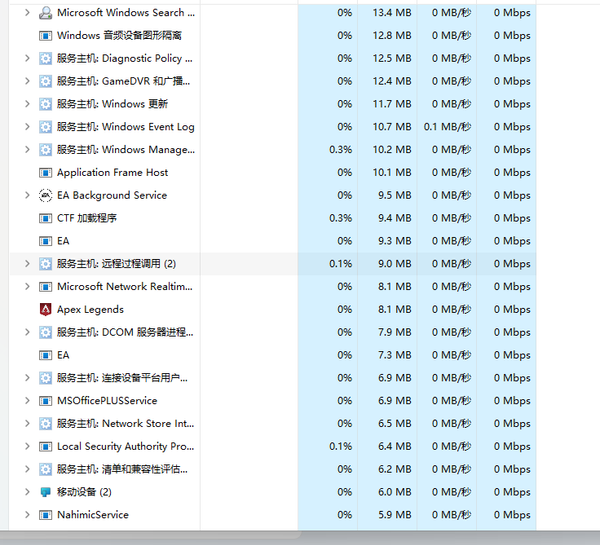This screenshot has height=545, width=600.
Task: Expand 服务主机: 清单和兼容性评估 row
Action: click(x=27, y=469)
